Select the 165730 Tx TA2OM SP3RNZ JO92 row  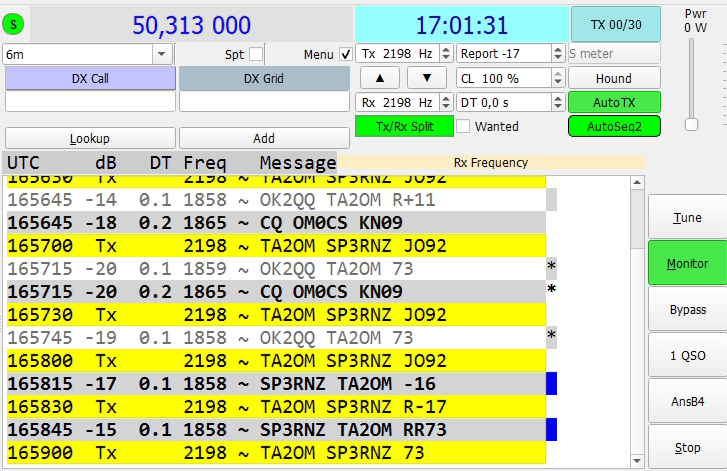(x=276, y=315)
